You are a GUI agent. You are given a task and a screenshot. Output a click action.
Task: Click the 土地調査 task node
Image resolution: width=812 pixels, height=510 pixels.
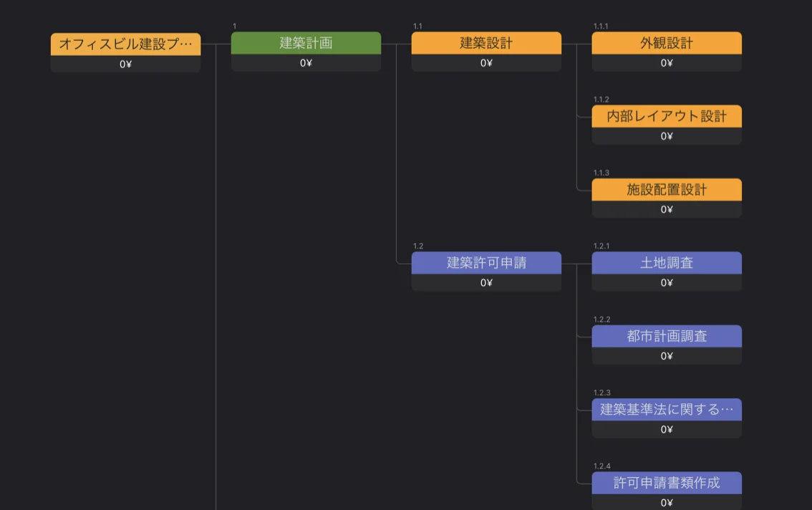tap(667, 263)
